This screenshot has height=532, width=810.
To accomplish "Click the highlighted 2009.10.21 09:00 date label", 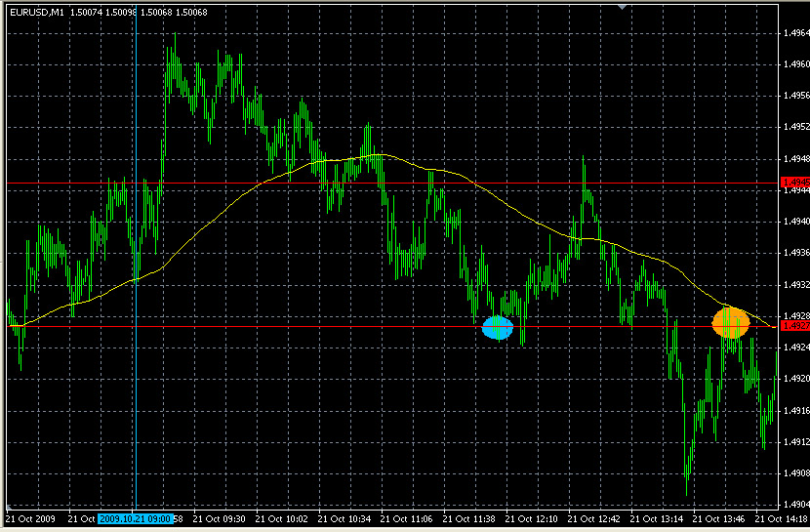I will (x=135, y=518).
